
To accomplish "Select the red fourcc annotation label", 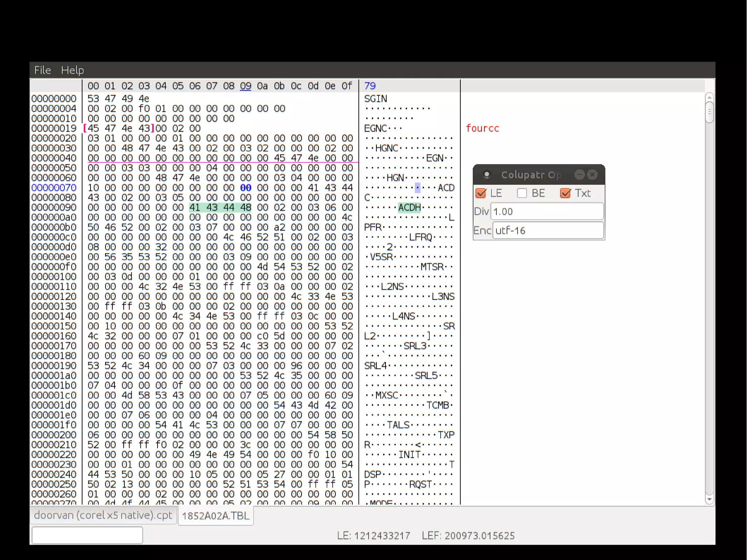I will click(482, 128).
